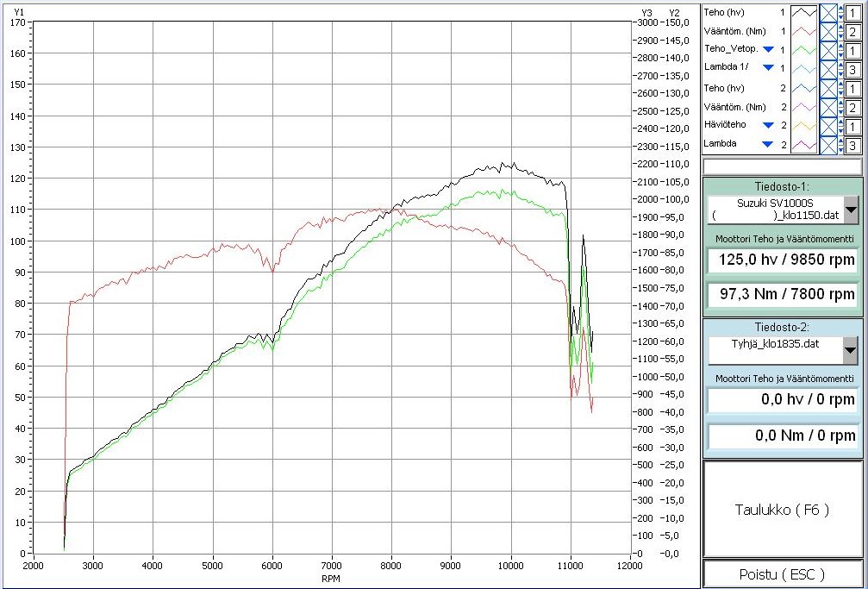This screenshot has height=589, width=868.
Task: Open the green line style of Teho_Vetop.
Action: [x=805, y=50]
